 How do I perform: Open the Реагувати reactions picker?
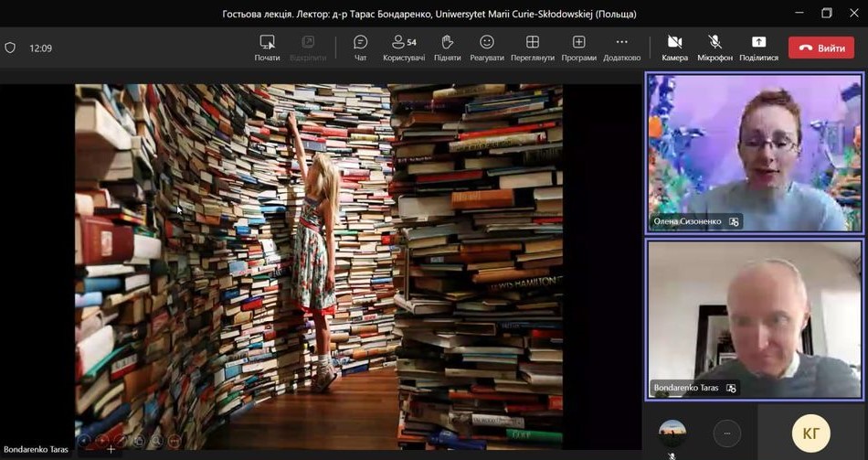487,48
